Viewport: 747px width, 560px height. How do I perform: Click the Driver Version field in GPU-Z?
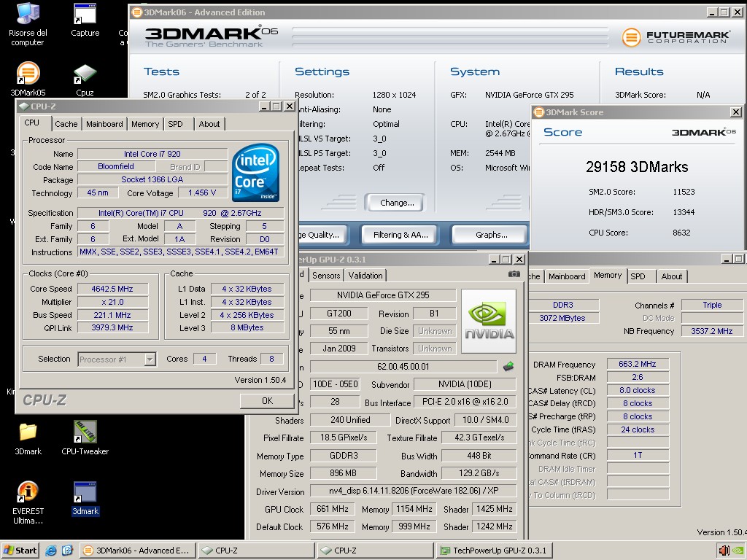pos(413,491)
